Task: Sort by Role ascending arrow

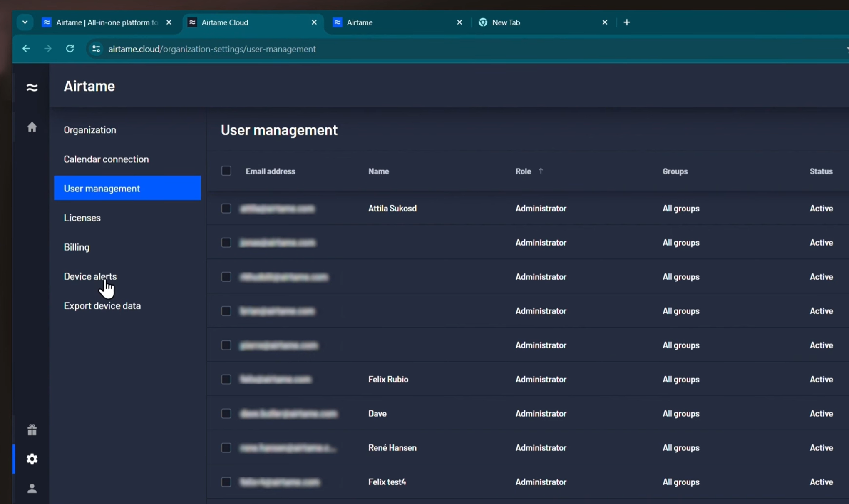Action: 541,171
